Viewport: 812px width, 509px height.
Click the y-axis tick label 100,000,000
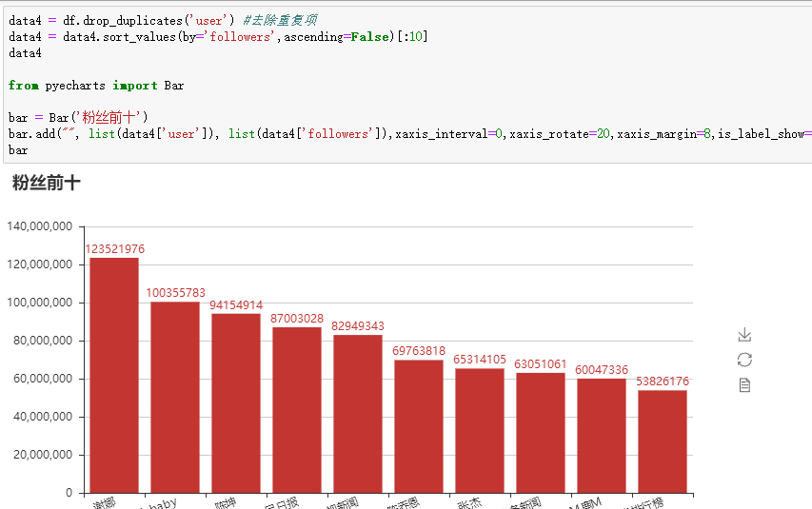tap(40, 303)
